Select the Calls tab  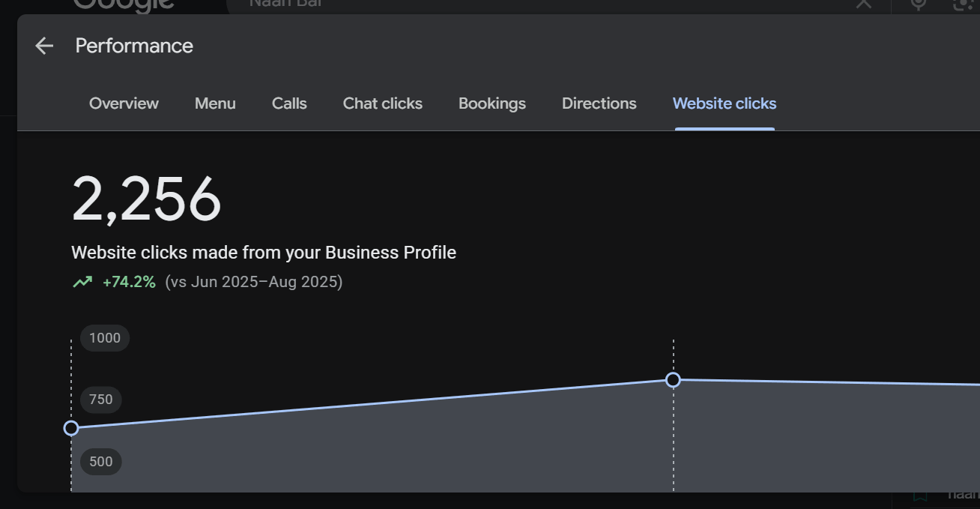289,103
